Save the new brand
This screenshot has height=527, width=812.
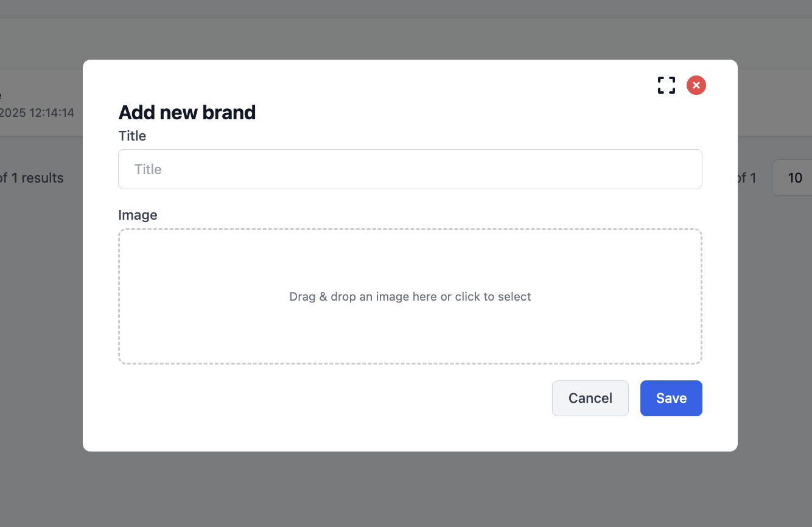click(x=671, y=399)
